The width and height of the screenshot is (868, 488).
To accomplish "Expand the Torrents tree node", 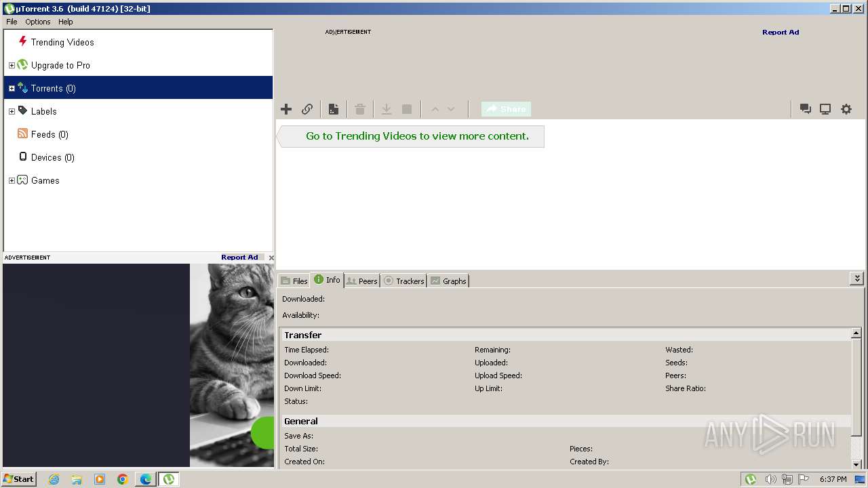I will pos(12,89).
